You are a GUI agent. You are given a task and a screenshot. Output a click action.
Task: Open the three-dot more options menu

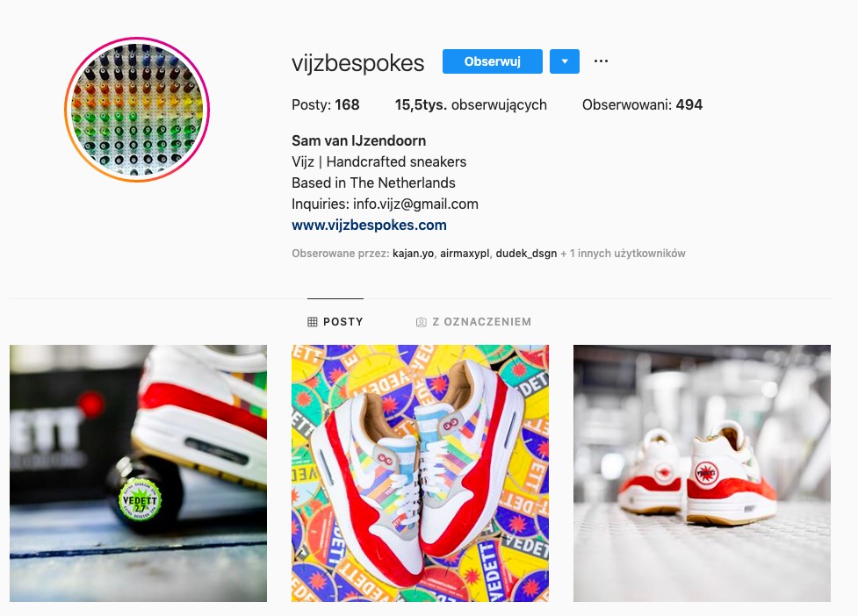pyautogui.click(x=601, y=61)
